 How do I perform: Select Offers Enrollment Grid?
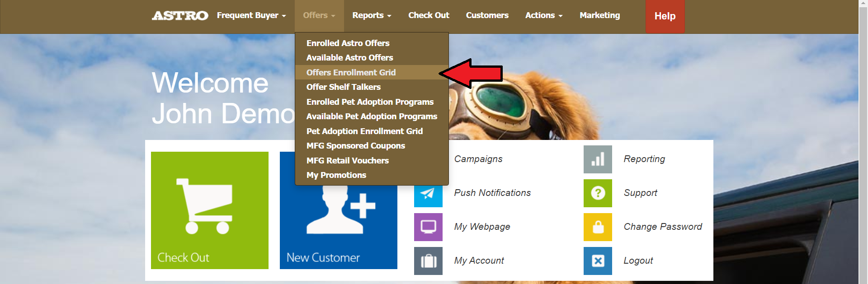point(371,73)
